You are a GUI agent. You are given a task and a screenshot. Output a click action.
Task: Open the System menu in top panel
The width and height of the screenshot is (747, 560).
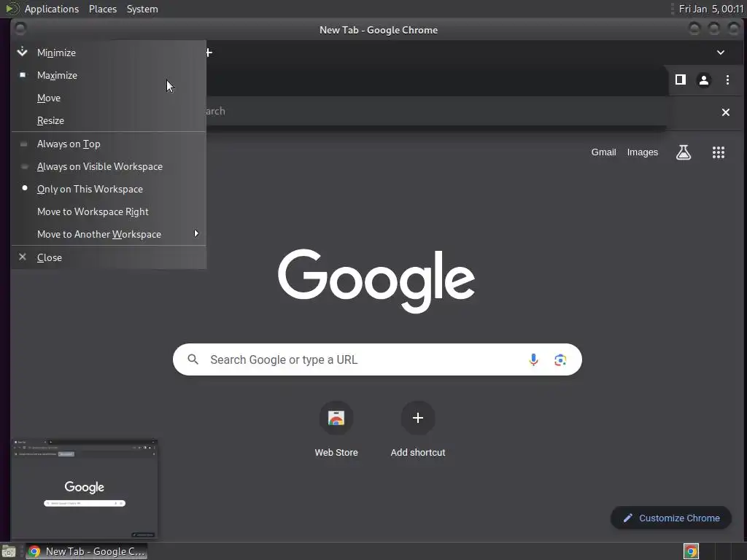[x=142, y=9]
